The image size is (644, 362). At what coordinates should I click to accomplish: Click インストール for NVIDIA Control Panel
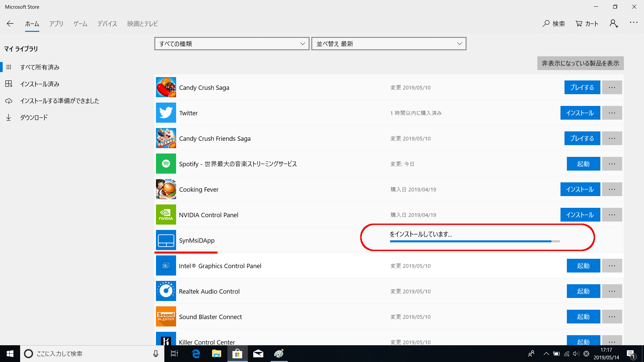580,215
